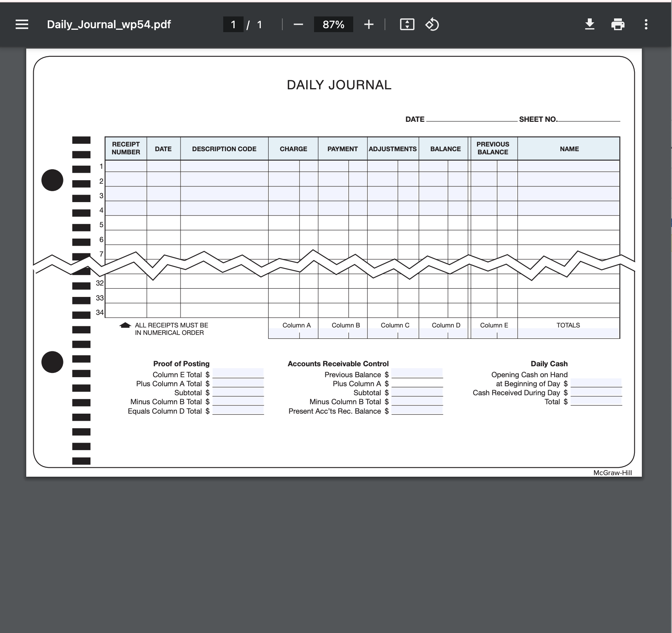Focus Accounts Receivable Minus Column B Total field
672x633 pixels.
[417, 401]
